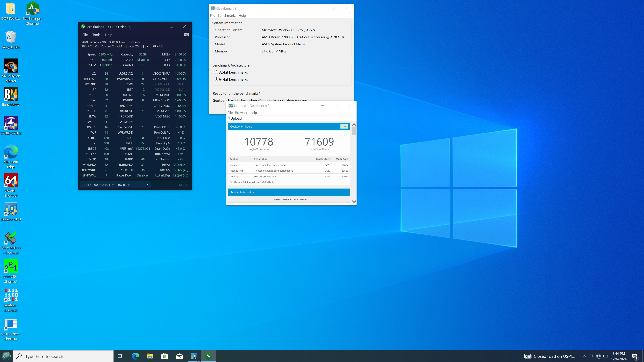Open the Geekbench 3 desktop icon

(x=11, y=212)
